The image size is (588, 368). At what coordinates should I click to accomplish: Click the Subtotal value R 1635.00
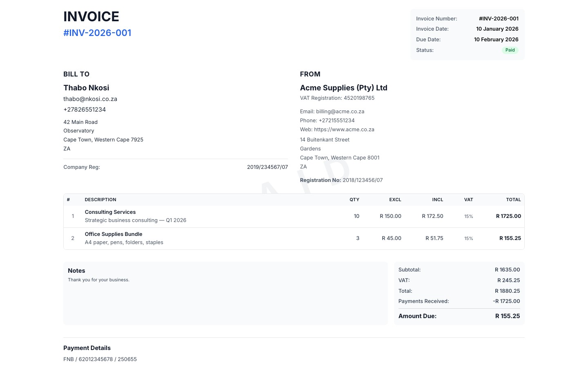click(x=507, y=269)
